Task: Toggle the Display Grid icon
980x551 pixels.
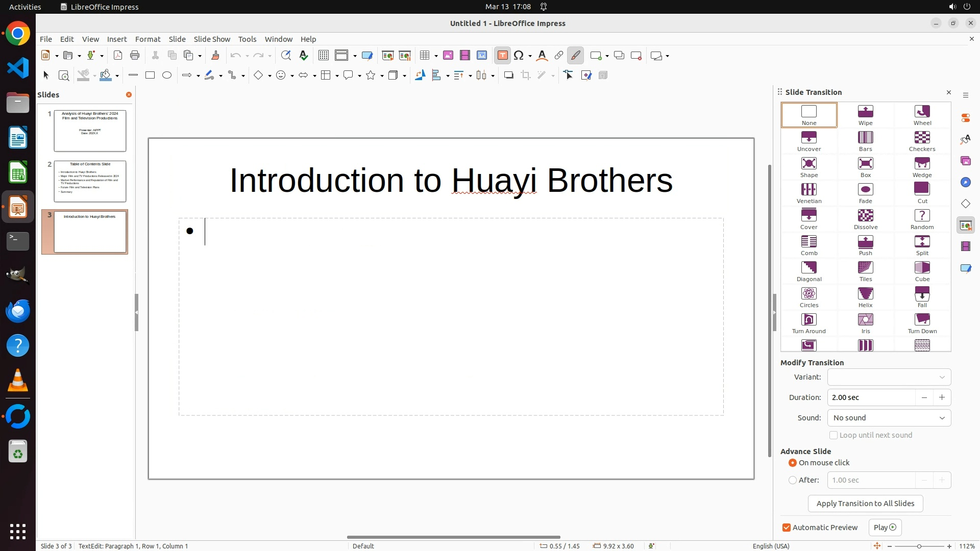Action: (323, 56)
